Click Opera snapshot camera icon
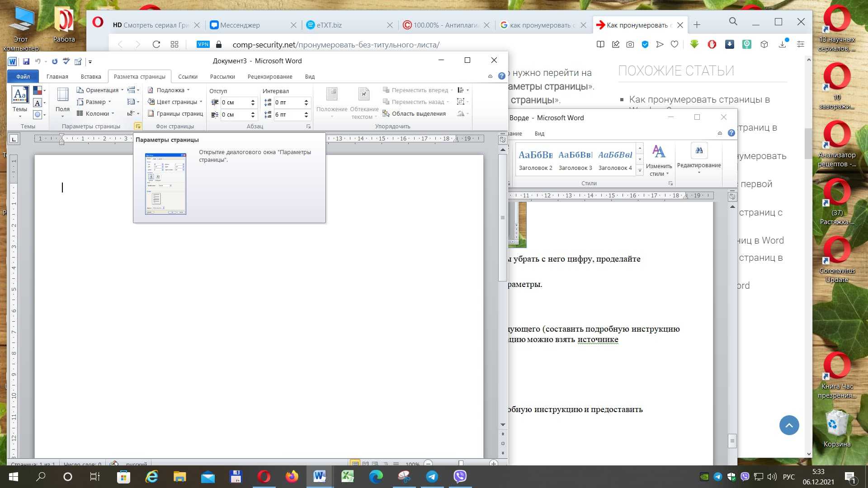 630,44
